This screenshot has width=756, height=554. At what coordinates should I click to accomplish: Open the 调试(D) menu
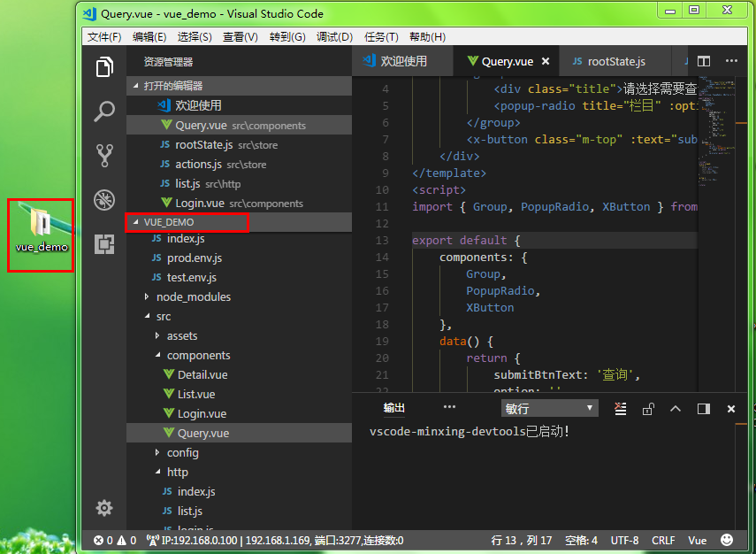(334, 37)
